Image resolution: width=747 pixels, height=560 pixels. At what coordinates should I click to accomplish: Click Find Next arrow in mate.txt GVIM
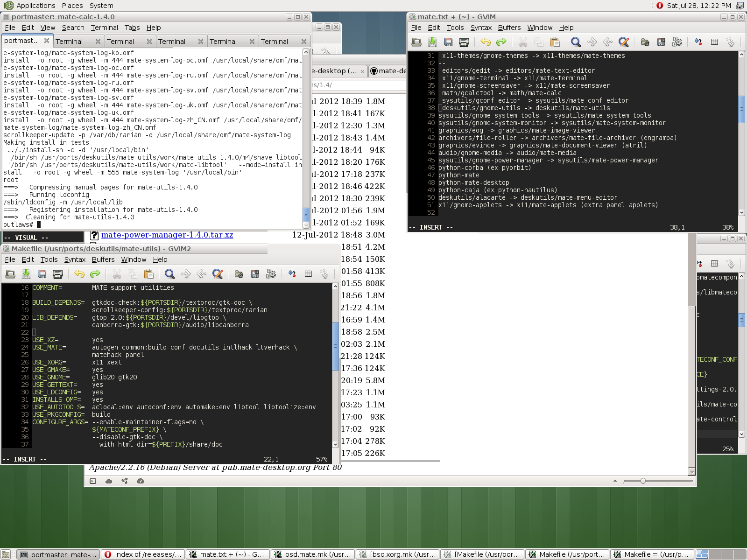pos(592,42)
